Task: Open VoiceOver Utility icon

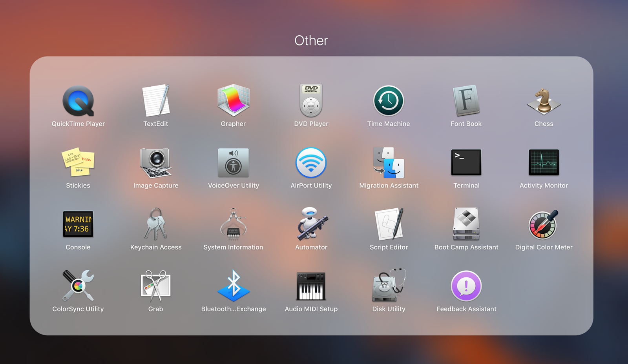Action: tap(234, 162)
